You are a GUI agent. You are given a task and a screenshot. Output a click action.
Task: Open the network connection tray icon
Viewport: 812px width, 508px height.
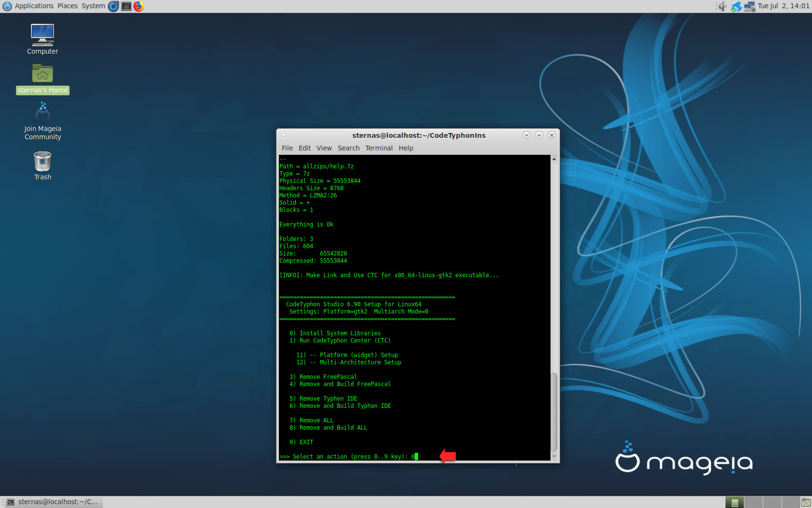749,6
